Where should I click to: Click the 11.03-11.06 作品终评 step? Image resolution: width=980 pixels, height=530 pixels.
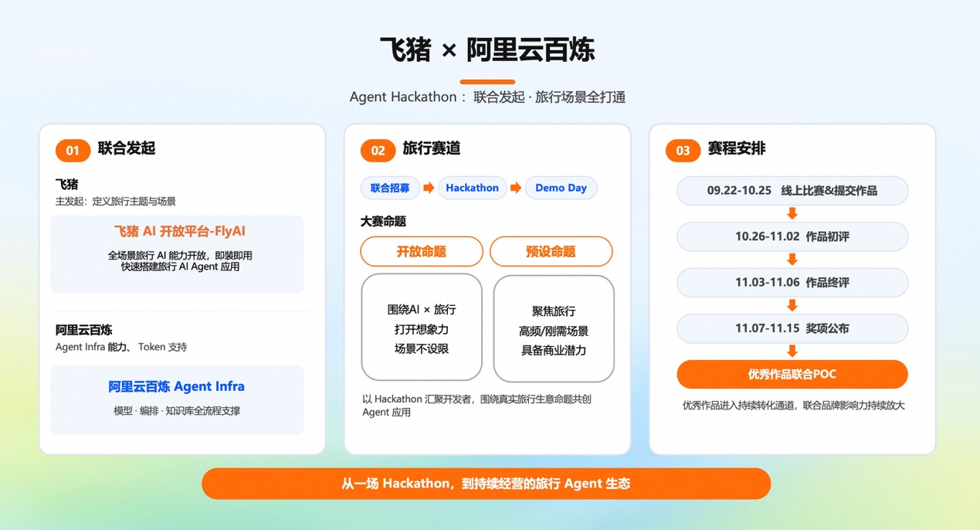[792, 282]
